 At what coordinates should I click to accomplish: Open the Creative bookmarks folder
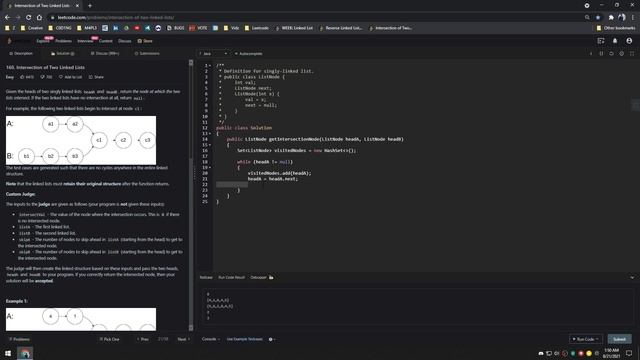point(31,28)
